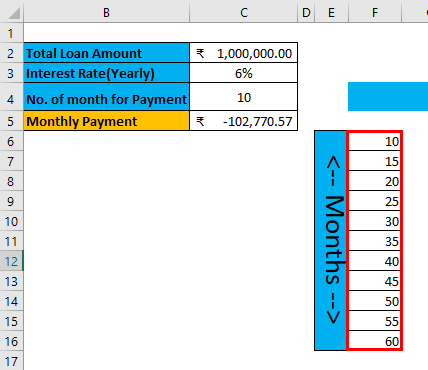Click the blue header cell in column F
Viewport: 428px width, 370px height.
(388, 96)
